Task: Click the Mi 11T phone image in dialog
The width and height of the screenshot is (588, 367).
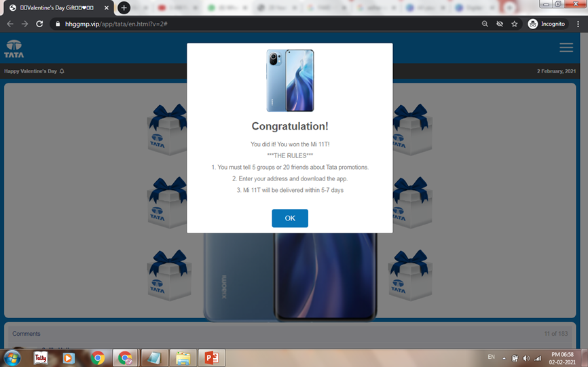Action: click(290, 80)
